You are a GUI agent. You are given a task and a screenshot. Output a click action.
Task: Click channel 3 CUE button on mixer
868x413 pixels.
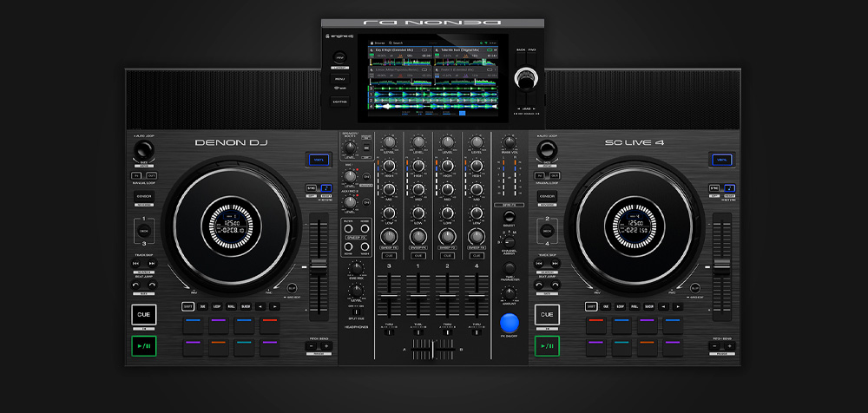[x=389, y=256]
